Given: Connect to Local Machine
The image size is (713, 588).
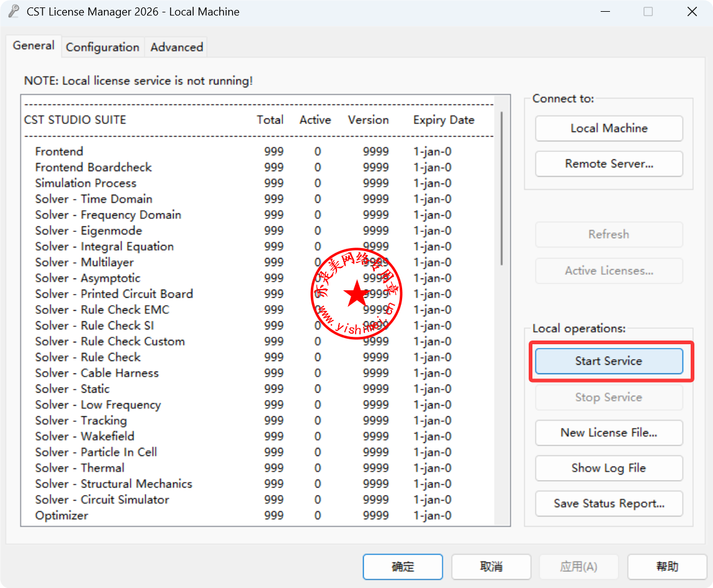Looking at the screenshot, I should (608, 128).
